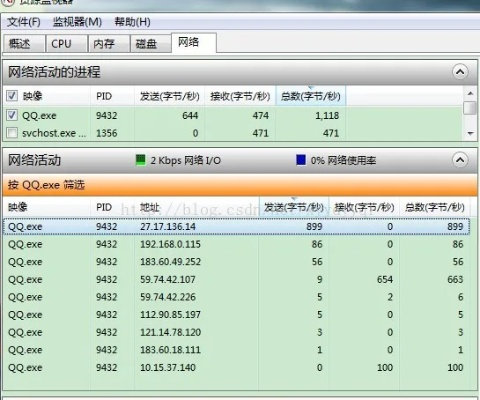480x400 pixels.
Task: Click the process list scroll down arrow
Action: pyautogui.click(x=470, y=133)
